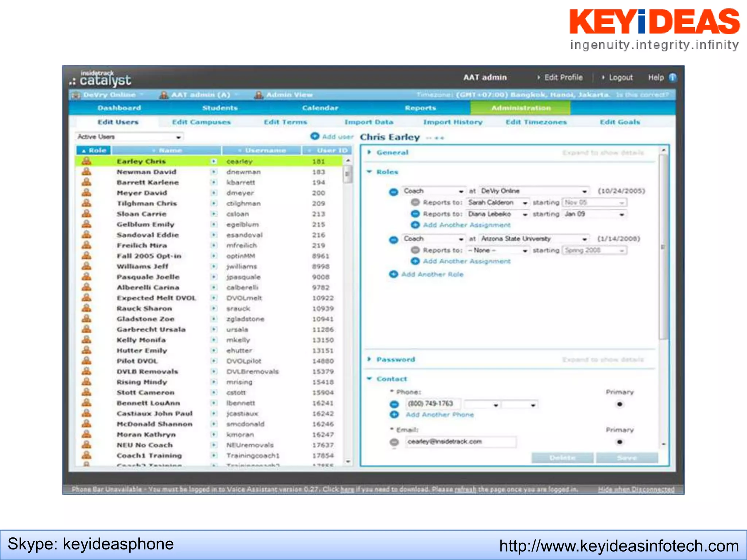Click the user role icon for Sloan Carrie

86,214
